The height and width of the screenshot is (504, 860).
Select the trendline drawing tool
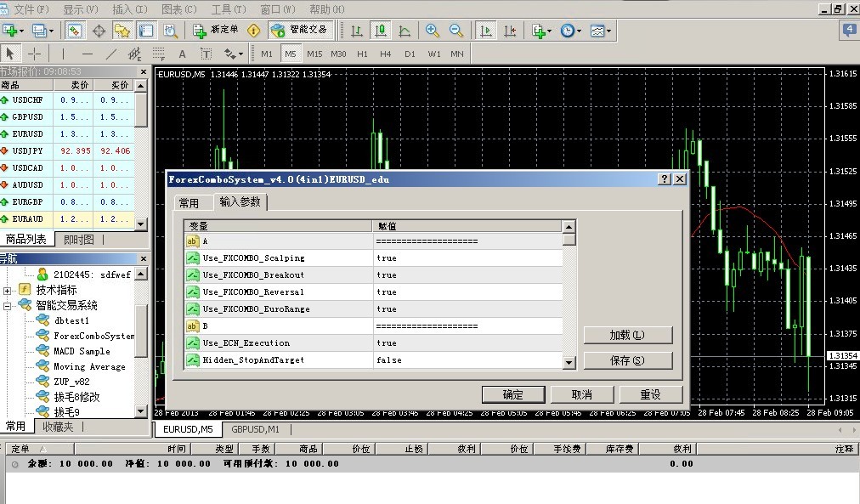click(110, 54)
